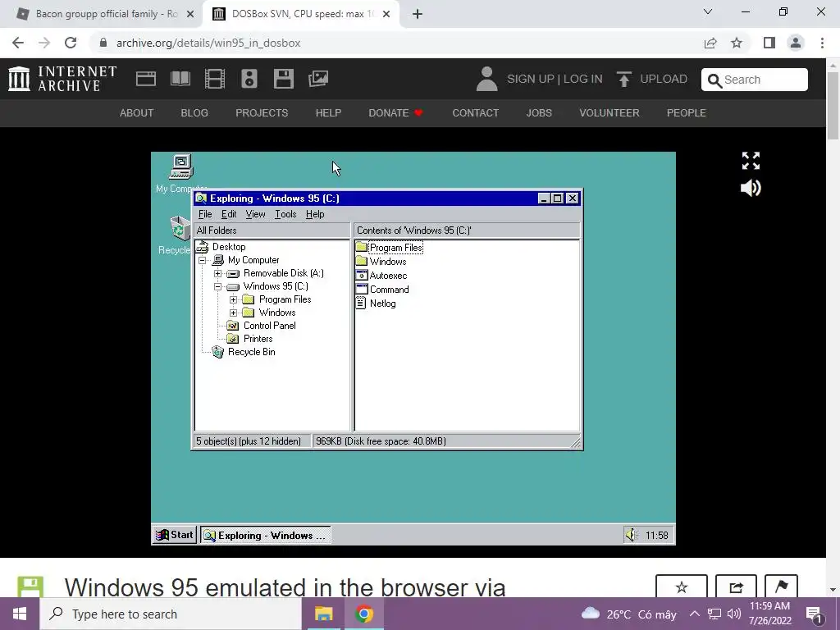Select Exploring taskbar button in Windows 95
Viewport: 840px width, 630px height.
(266, 535)
